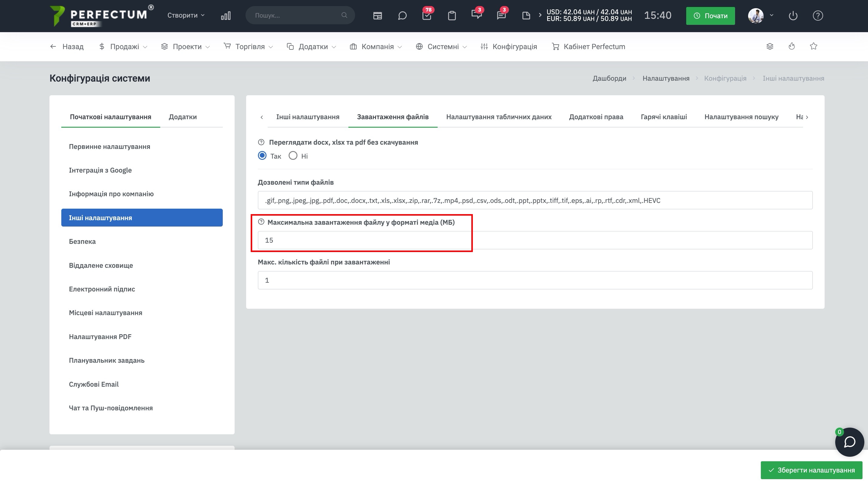Switch to Налаштування табличних даних tab
The image size is (868, 481).
[499, 117]
